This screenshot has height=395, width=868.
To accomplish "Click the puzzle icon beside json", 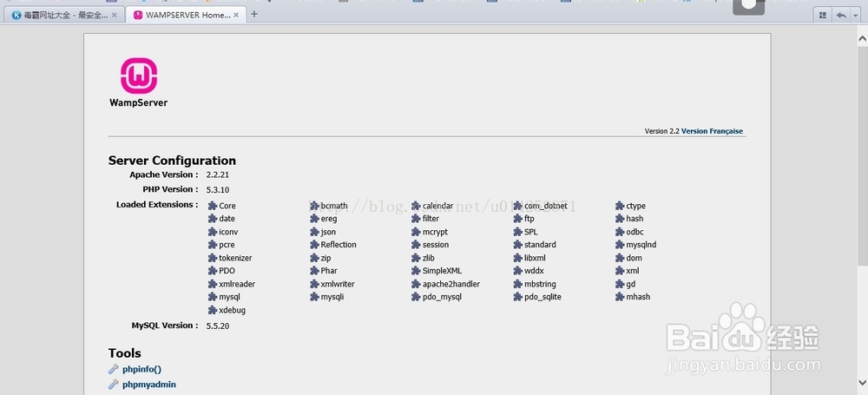I will 314,232.
